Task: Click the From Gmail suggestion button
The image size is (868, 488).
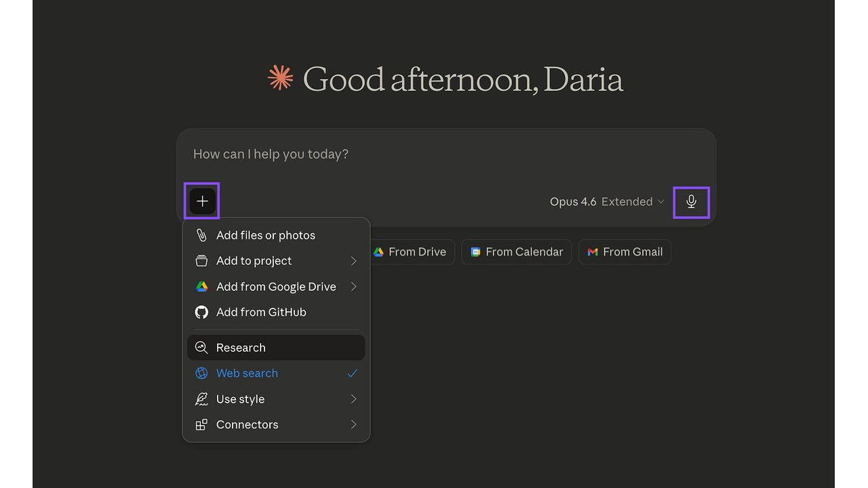Action: pos(625,252)
